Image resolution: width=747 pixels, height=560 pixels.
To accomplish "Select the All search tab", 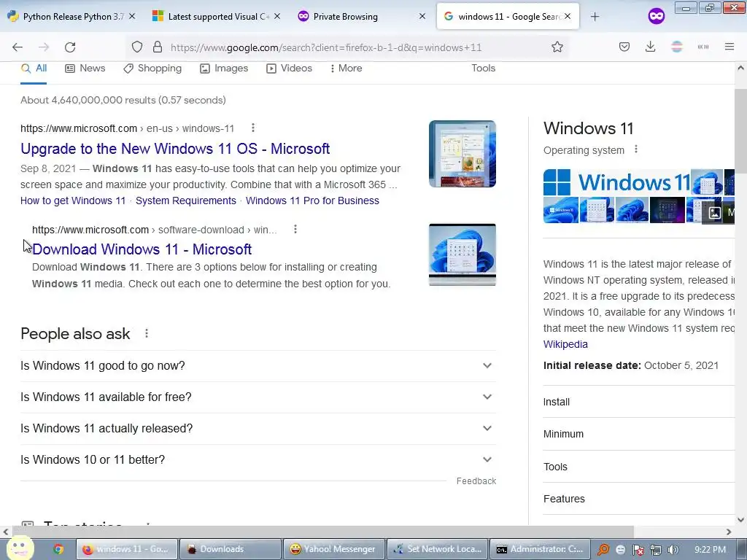I will pyautogui.click(x=34, y=68).
